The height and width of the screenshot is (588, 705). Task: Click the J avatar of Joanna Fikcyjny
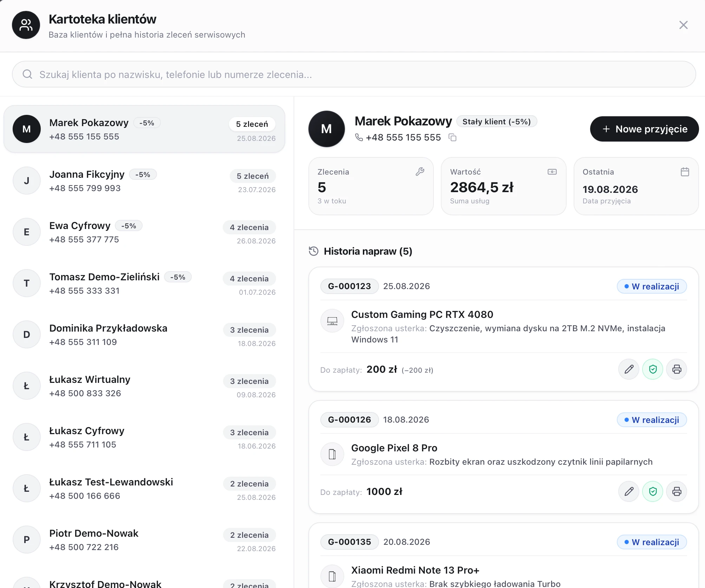tap(27, 181)
